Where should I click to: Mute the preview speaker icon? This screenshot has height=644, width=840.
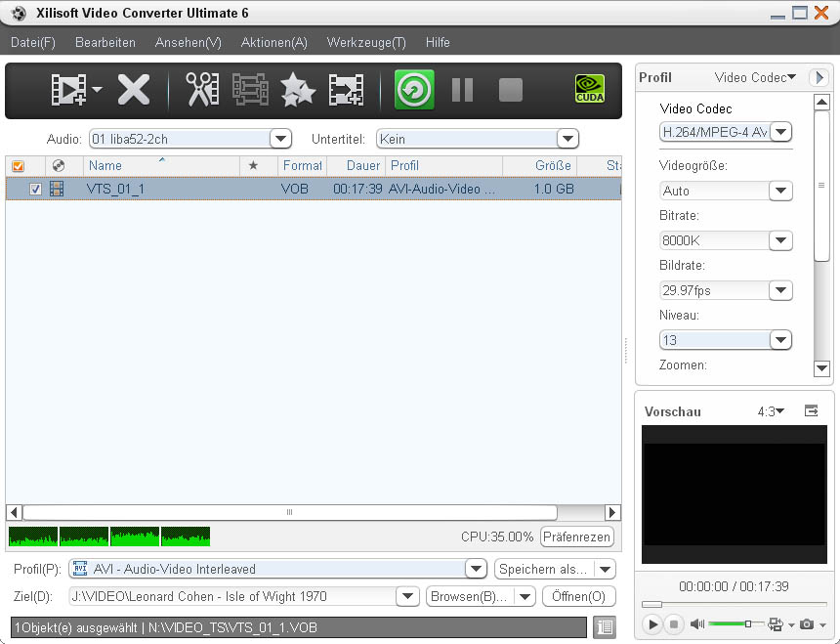point(697,624)
